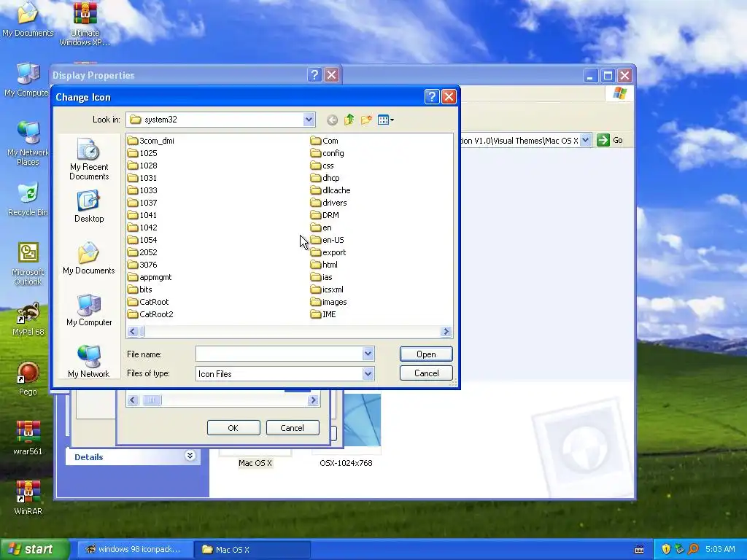Launch the WinRAR desktop shortcut
This screenshot has width=747, height=560.
pos(28,497)
